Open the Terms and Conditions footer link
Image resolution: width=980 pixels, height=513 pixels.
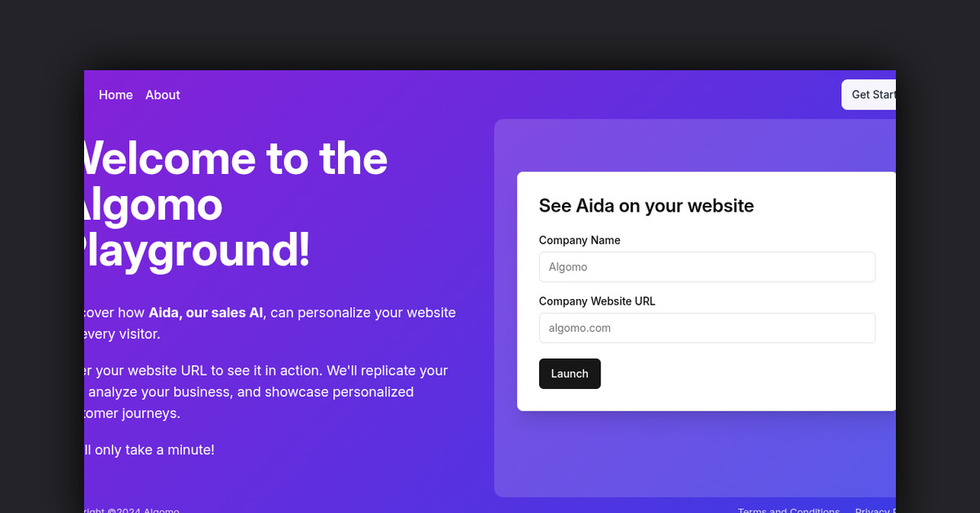pyautogui.click(x=788, y=511)
